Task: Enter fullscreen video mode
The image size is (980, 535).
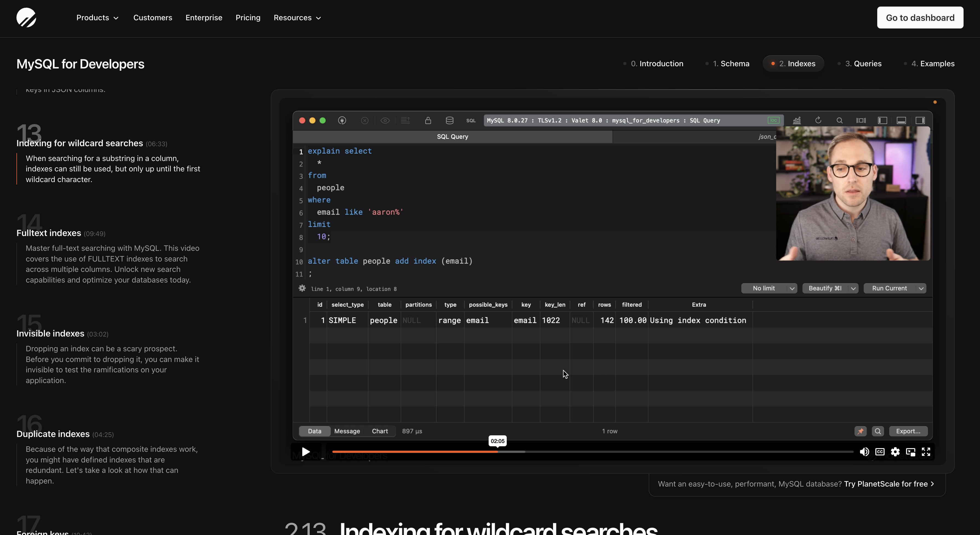Action: coord(926,452)
